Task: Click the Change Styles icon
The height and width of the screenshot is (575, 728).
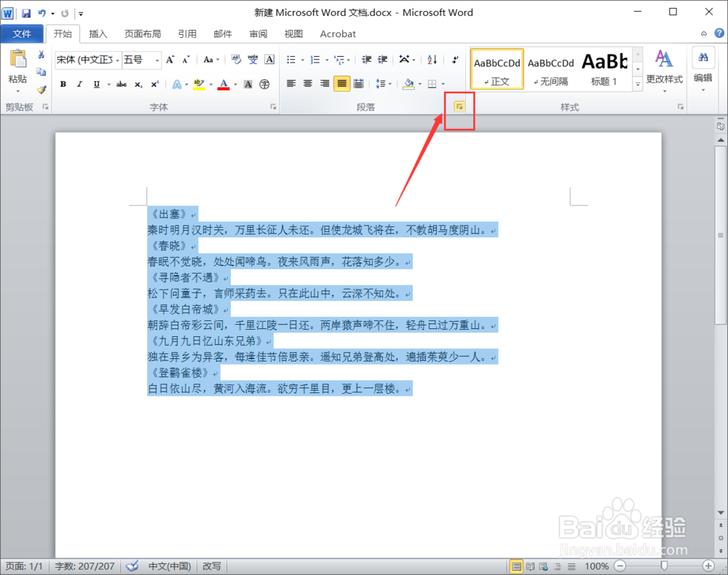Action: click(x=664, y=59)
